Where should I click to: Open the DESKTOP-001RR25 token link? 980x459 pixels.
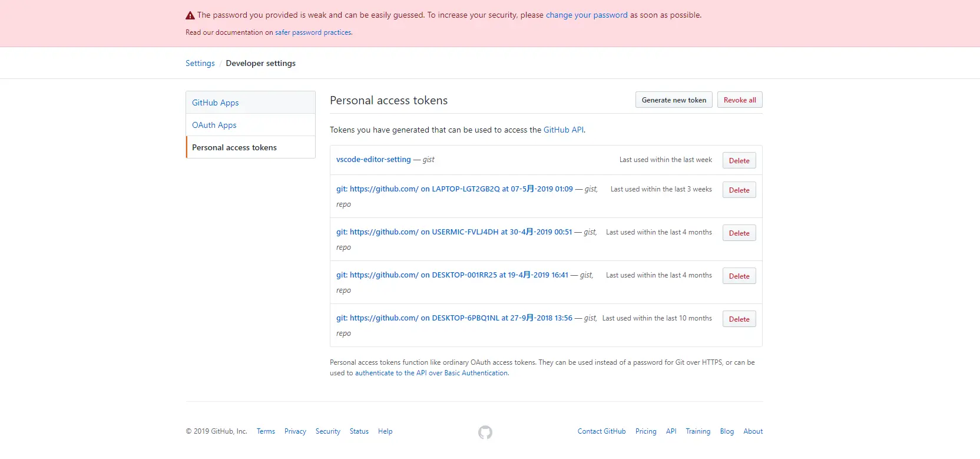point(452,275)
